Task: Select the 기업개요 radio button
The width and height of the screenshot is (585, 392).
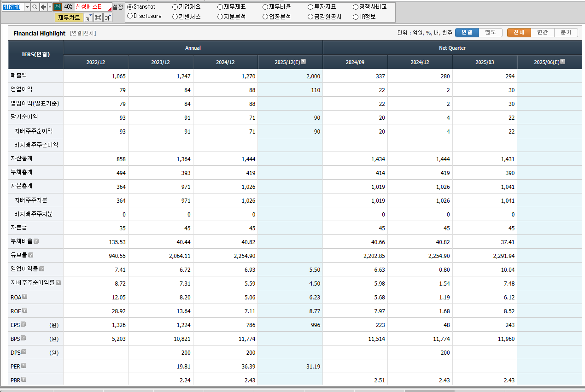Action: click(x=175, y=7)
